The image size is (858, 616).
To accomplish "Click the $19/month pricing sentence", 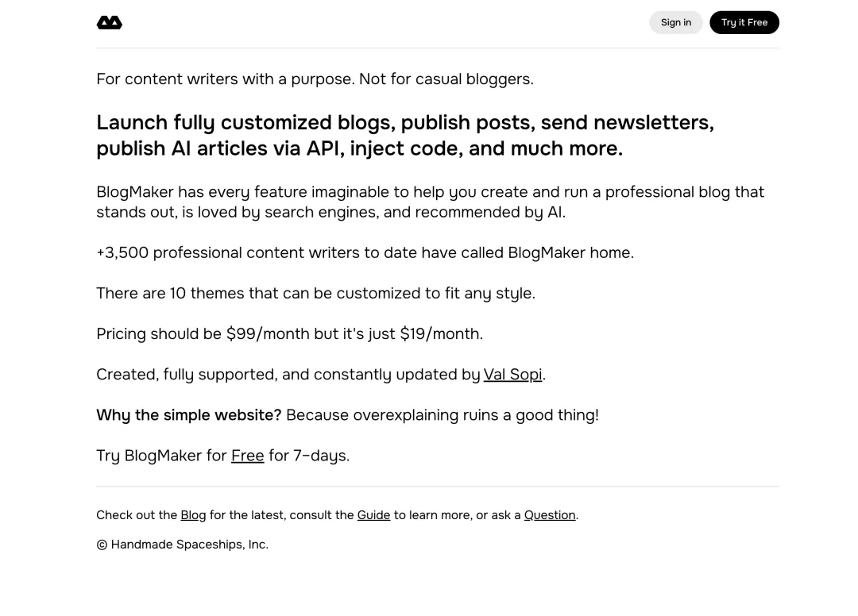I will point(289,334).
